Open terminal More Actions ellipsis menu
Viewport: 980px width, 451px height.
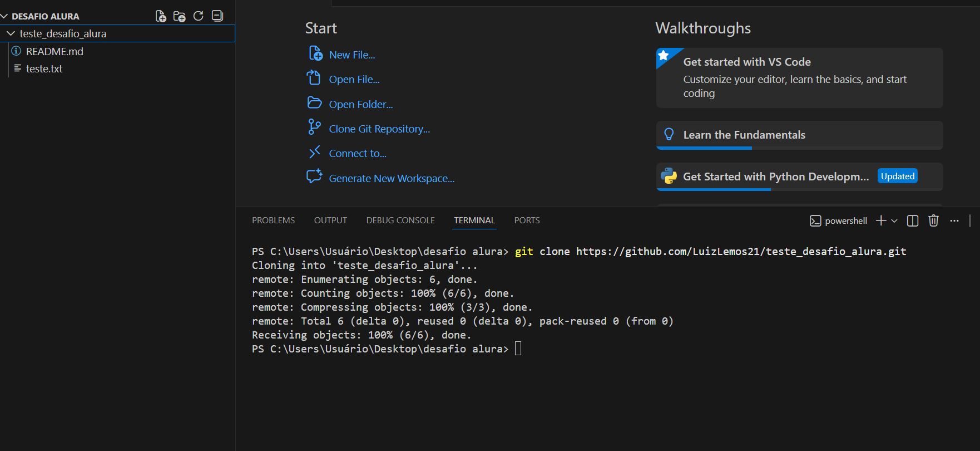(x=954, y=221)
